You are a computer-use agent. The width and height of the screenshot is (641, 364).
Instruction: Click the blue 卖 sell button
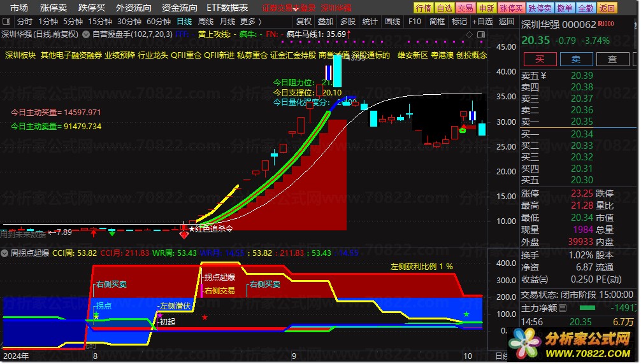tap(577, 59)
